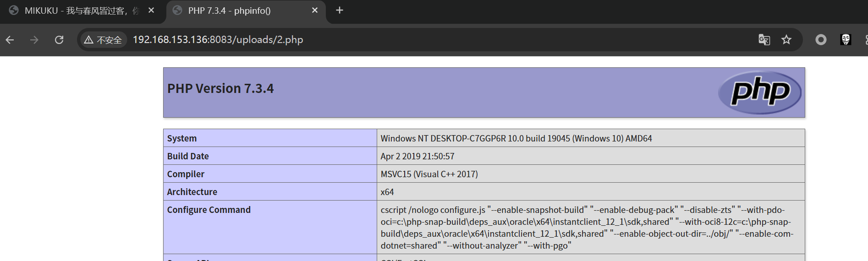Click the MSVC15 (Visual C++ 2017) value
868x261 pixels.
click(x=429, y=174)
